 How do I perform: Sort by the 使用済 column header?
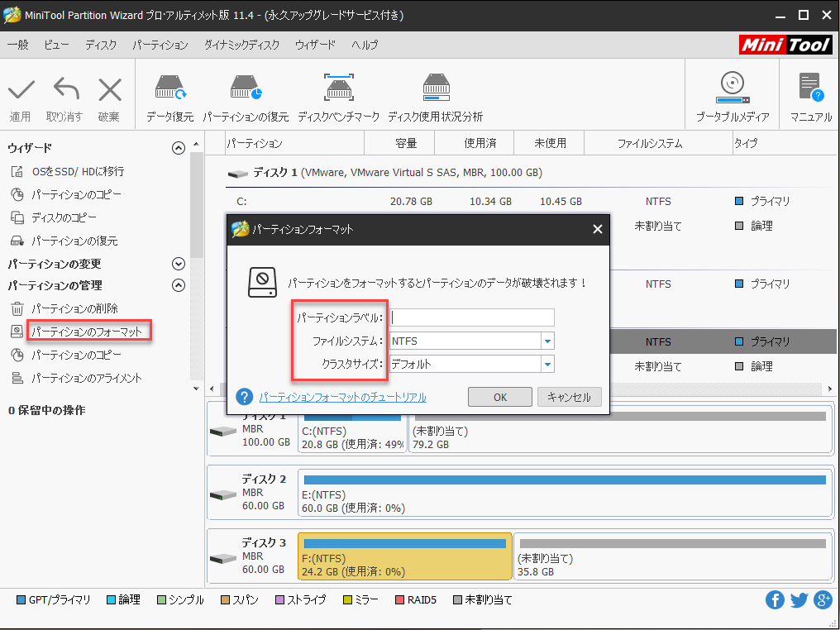[475, 143]
